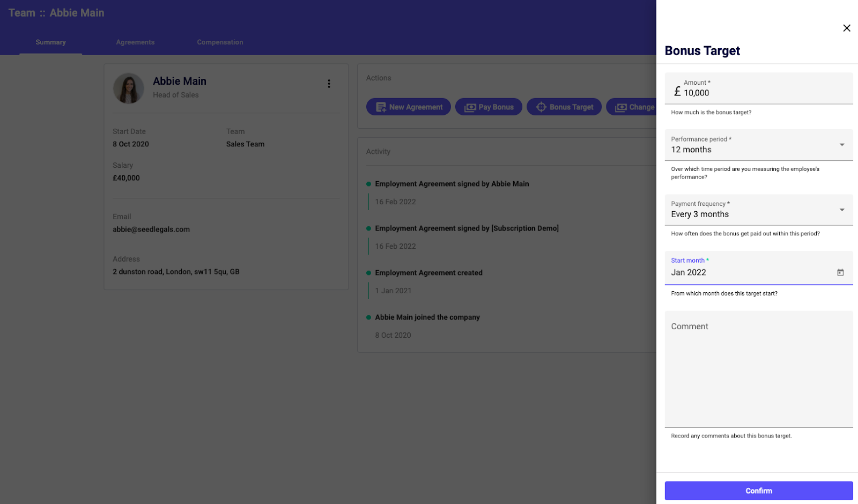This screenshot has width=858, height=504.
Task: Click the Team breadcrumb in the header
Action: [x=21, y=13]
